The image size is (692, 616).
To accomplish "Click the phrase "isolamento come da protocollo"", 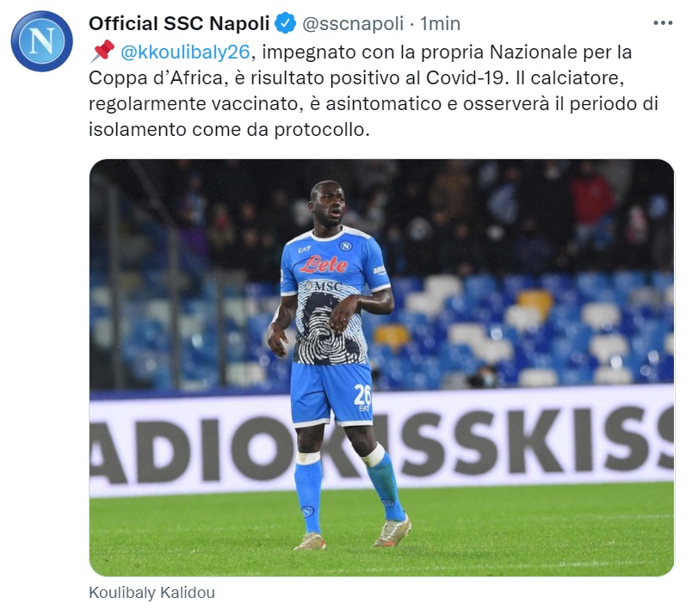I will [229, 130].
